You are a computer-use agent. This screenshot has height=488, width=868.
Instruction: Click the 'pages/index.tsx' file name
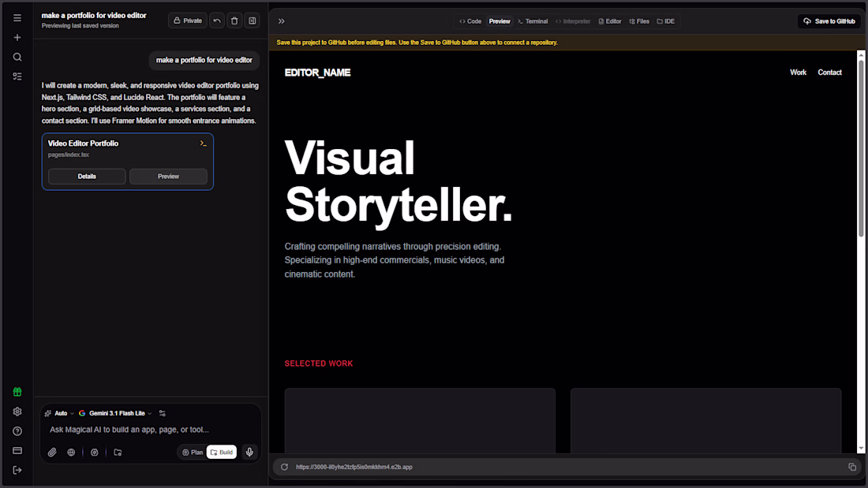click(x=68, y=155)
